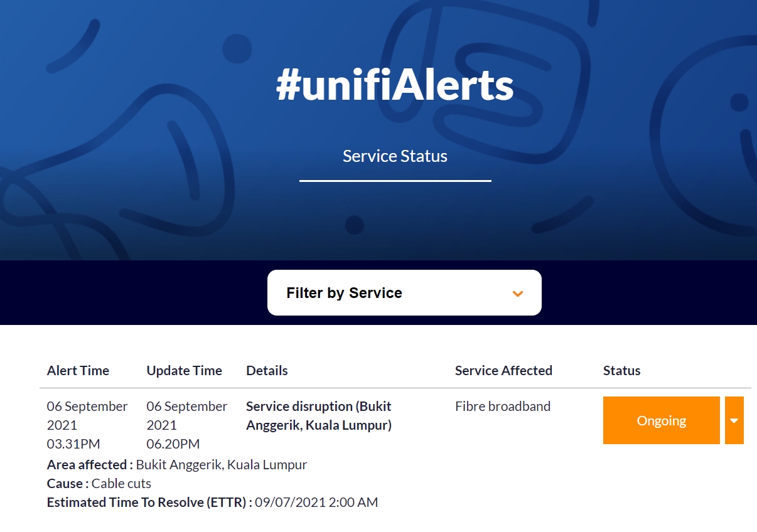
Task: Click the orange chevron on Filter by Service
Action: 518,293
